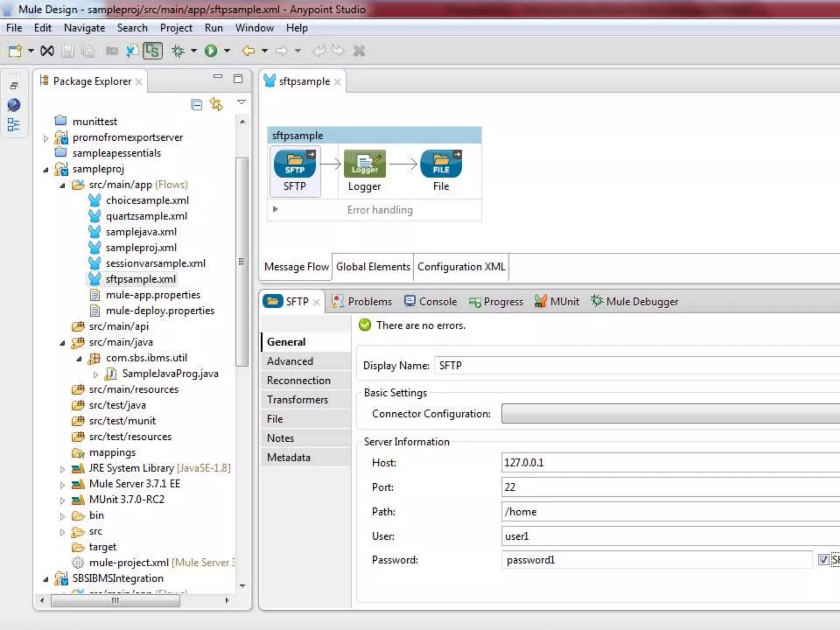This screenshot has width=840, height=630.
Task: Open the Global Elements tab
Action: tap(373, 267)
